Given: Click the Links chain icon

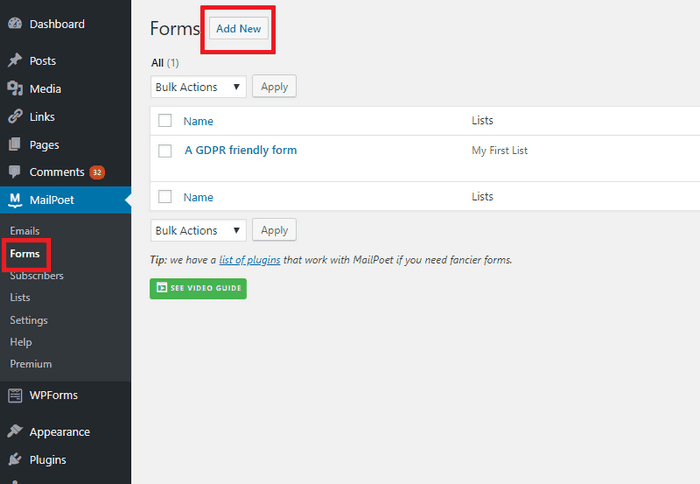Looking at the screenshot, I should pos(15,117).
